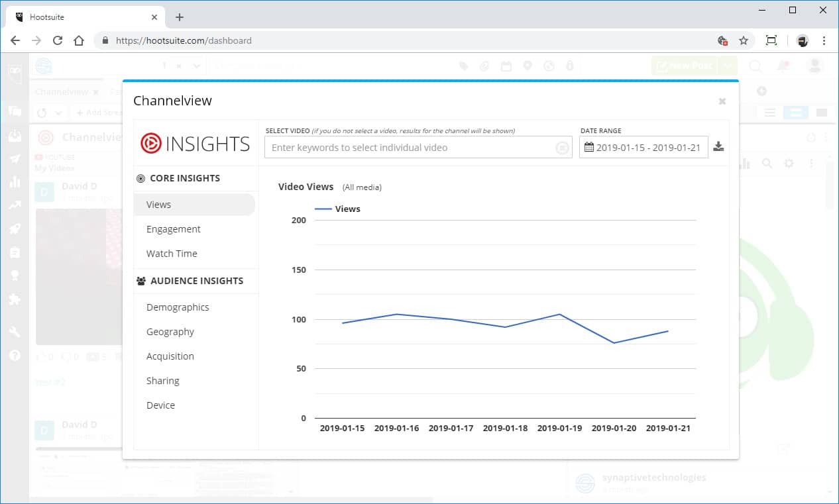Click the Insights logo play icon
The width and height of the screenshot is (839, 504).
[150, 143]
